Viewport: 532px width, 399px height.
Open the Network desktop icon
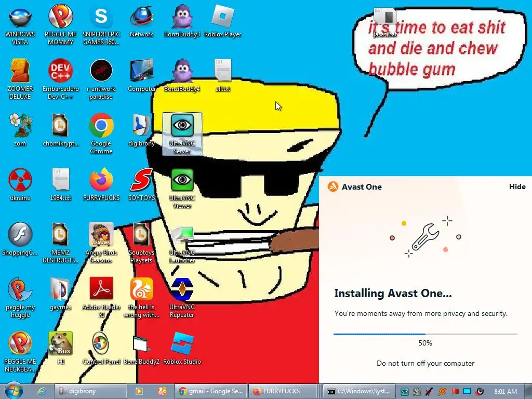coord(141,21)
